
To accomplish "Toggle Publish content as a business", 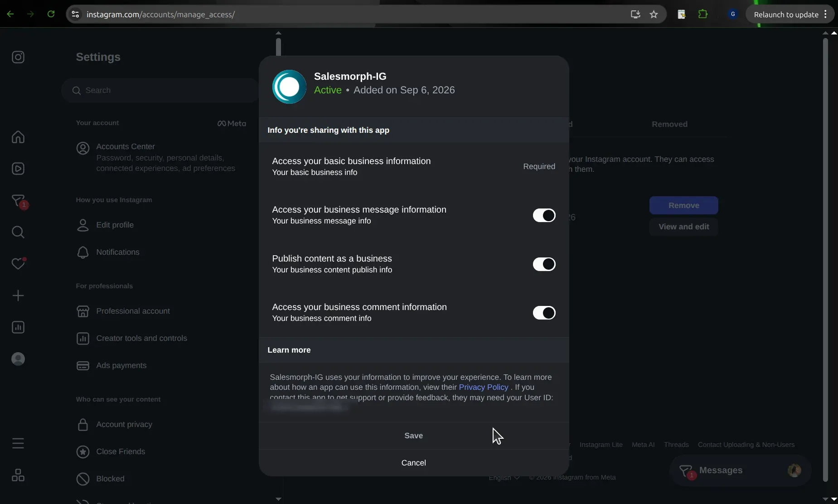I will 544,264.
